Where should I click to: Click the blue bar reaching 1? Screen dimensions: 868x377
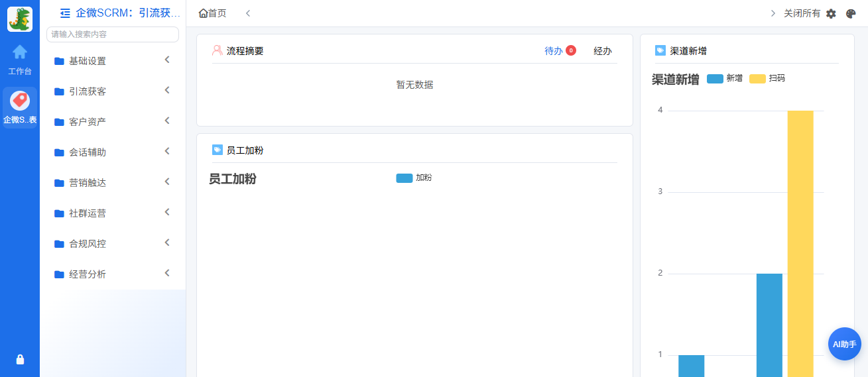691,366
